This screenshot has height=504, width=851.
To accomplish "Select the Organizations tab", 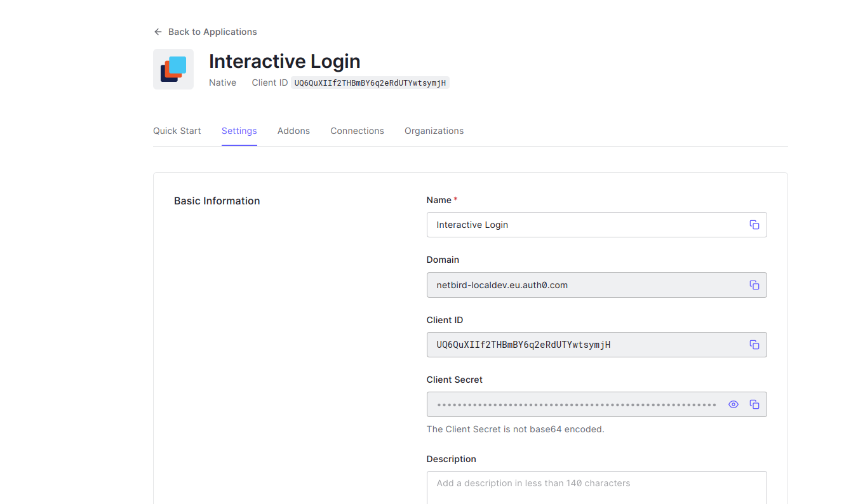I will point(434,131).
